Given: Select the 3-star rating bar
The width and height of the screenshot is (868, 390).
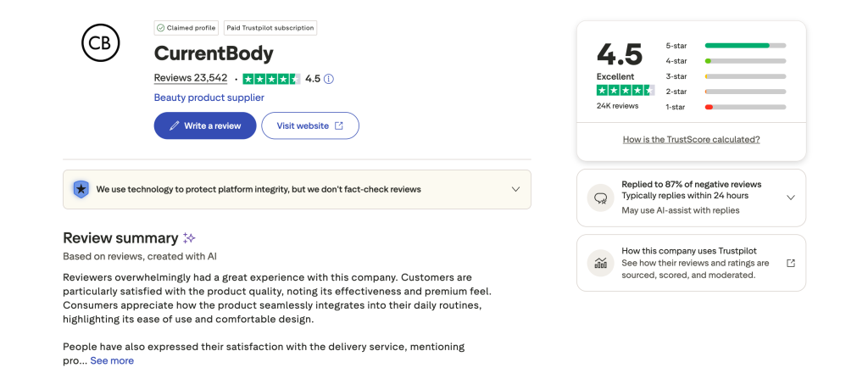Looking at the screenshot, I should pyautogui.click(x=744, y=76).
